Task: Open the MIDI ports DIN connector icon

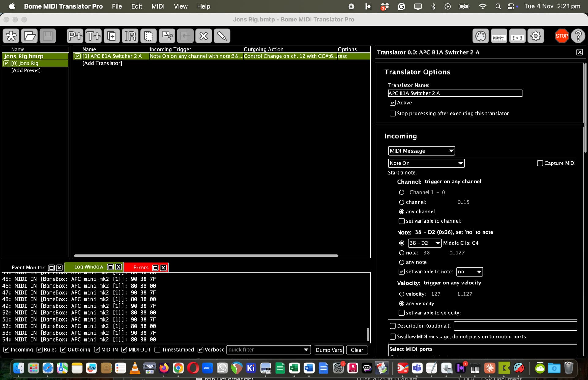Action: (x=481, y=36)
